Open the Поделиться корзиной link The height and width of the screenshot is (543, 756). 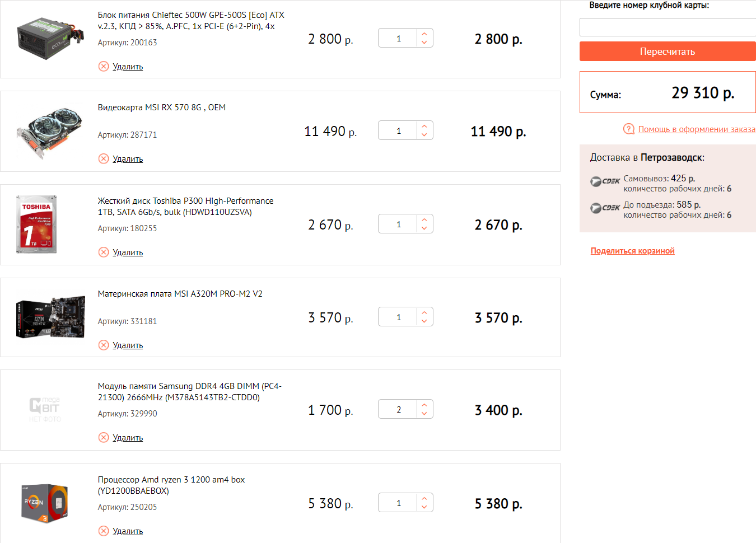632,251
